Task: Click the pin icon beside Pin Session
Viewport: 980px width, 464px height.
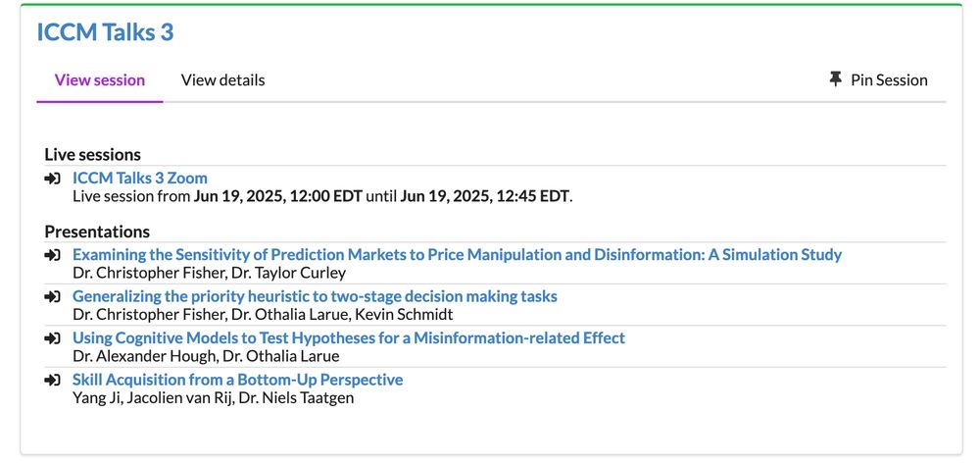Action: pyautogui.click(x=835, y=79)
